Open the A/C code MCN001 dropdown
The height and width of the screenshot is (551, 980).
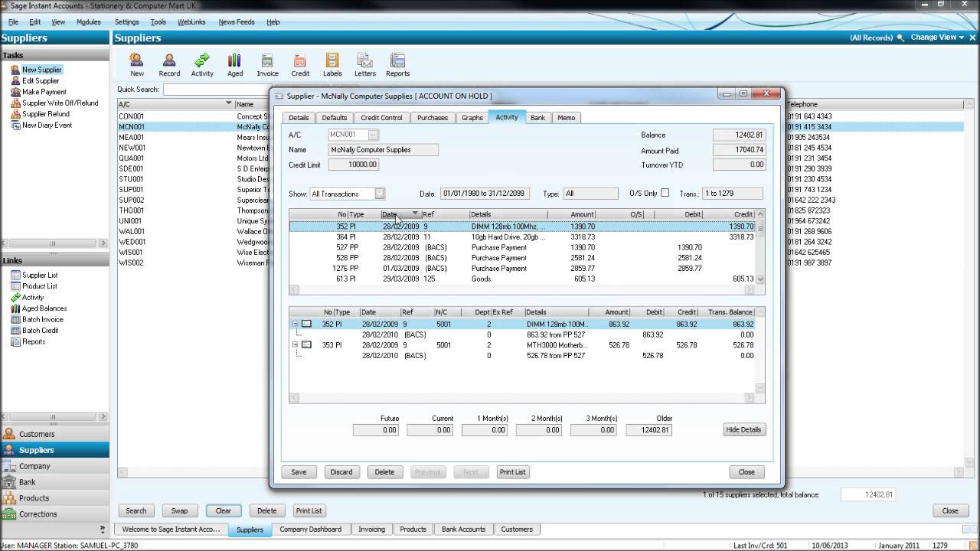373,135
